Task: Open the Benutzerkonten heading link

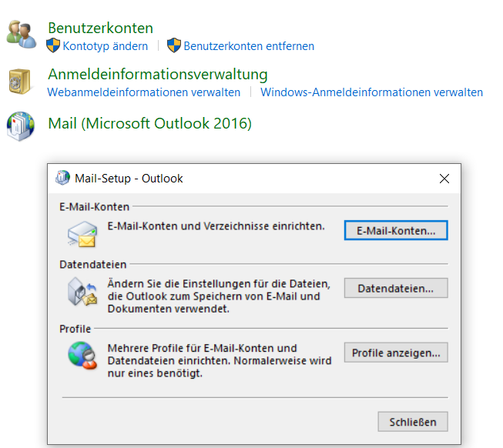Action: 100,28
